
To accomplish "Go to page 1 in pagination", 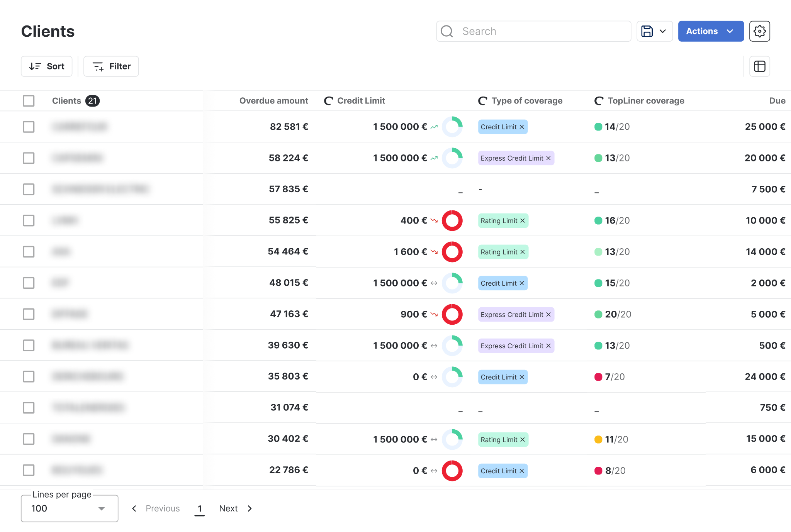I will (x=199, y=508).
